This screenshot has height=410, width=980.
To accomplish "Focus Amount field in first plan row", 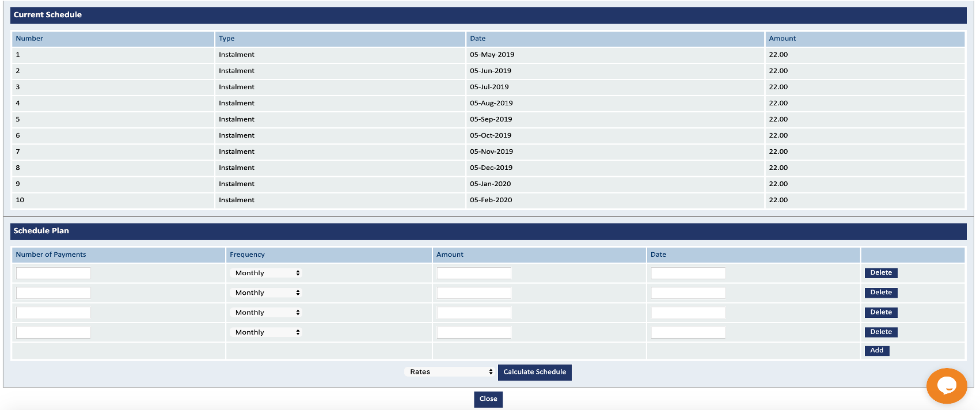I will pos(474,273).
